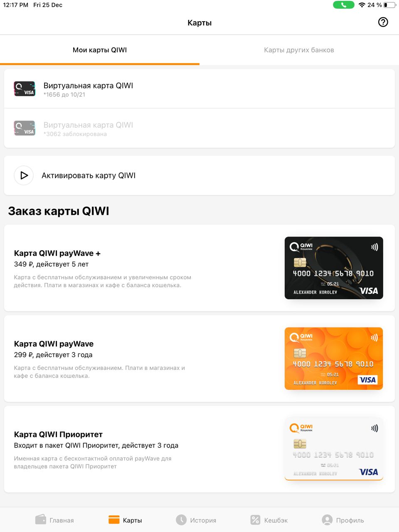Open Профиль person icon in bottom bar
Viewport: 399px width, 532px height.
pyautogui.click(x=328, y=520)
